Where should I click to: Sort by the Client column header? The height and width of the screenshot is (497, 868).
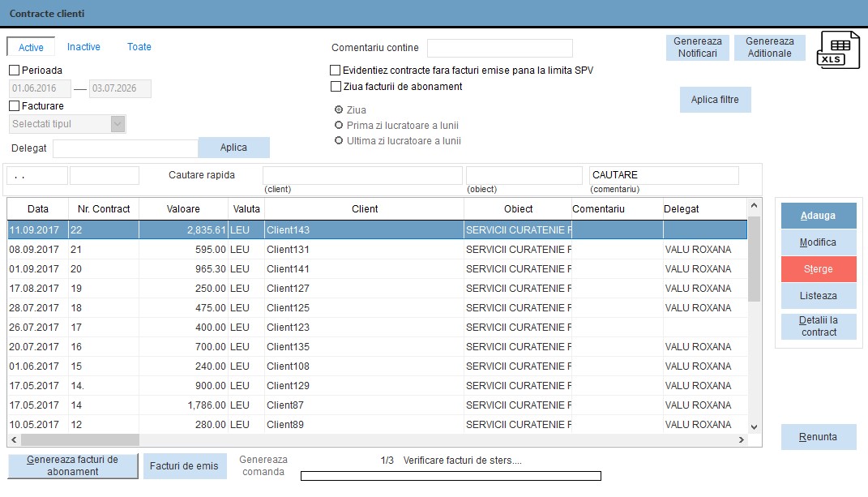click(364, 209)
